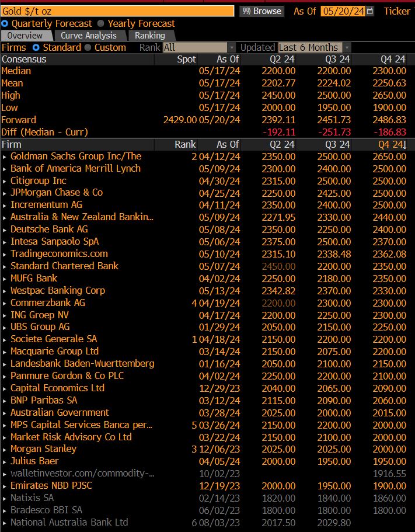
Task: Select the Commerzbank AG row
Action: click(x=208, y=303)
